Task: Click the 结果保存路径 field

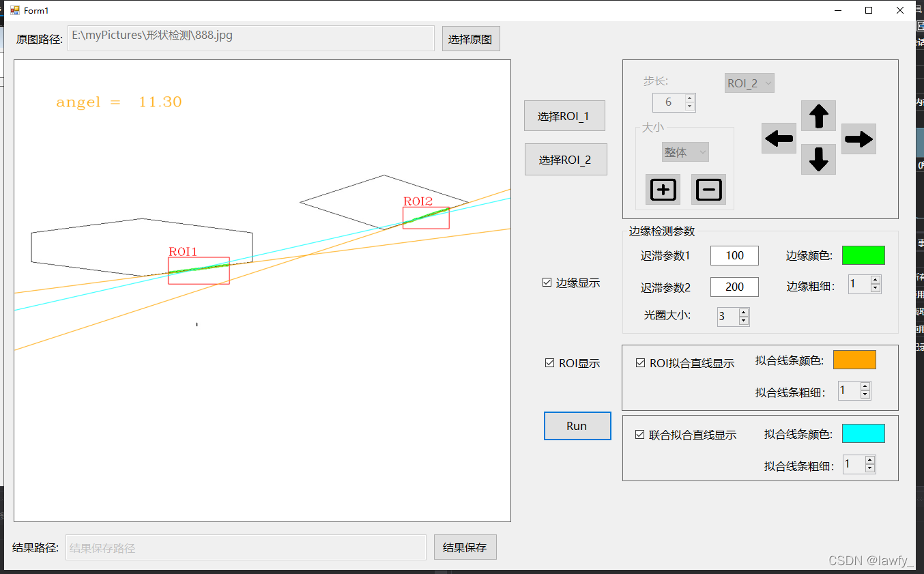Action: 246,547
